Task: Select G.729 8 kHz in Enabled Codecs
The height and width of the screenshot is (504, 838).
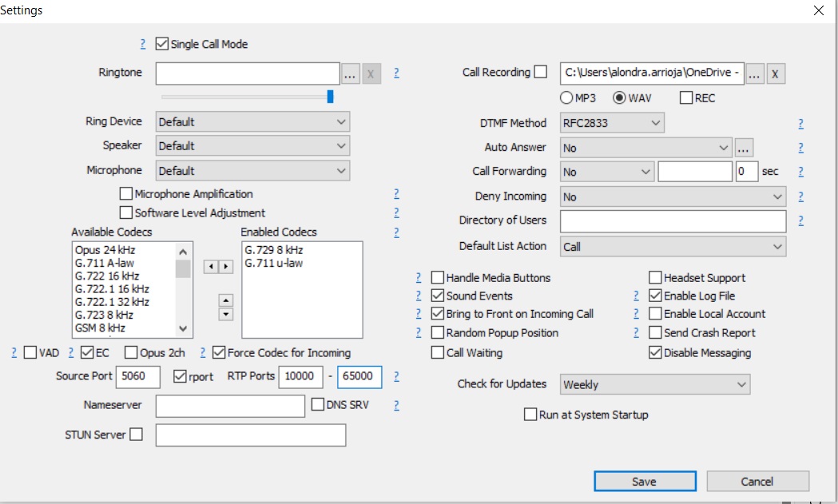Action: point(273,250)
